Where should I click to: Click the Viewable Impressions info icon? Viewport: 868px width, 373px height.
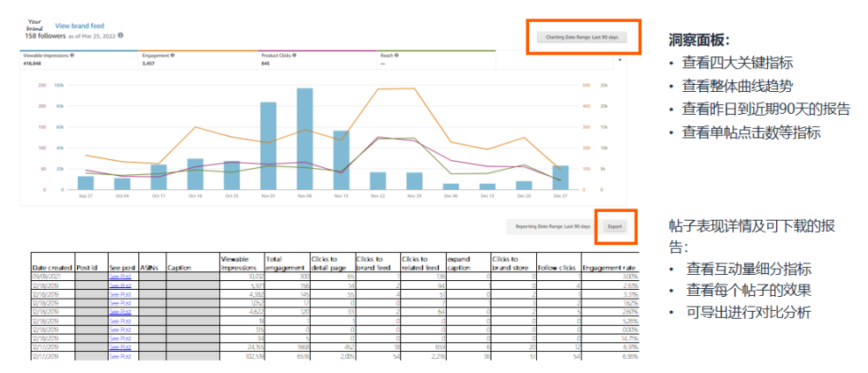tap(72, 55)
